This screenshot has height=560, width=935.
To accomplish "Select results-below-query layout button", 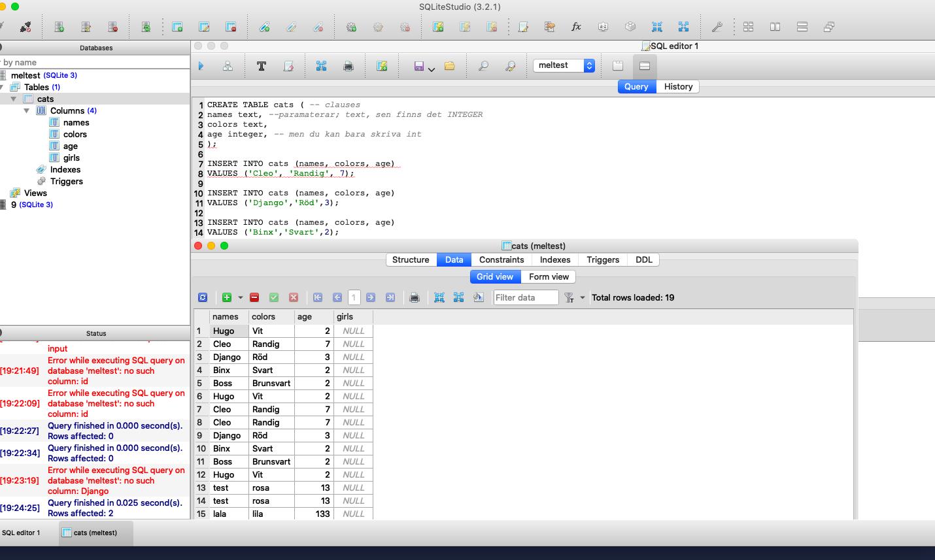I will click(645, 66).
